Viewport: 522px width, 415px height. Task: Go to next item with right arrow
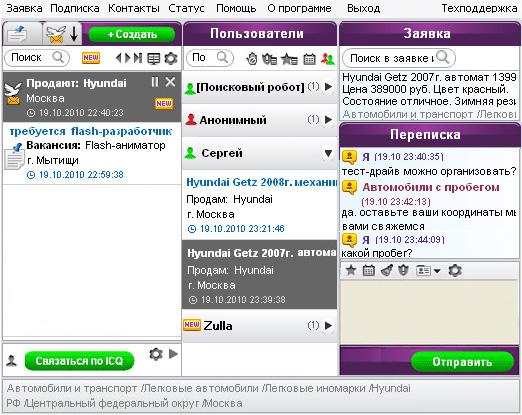pos(127,58)
